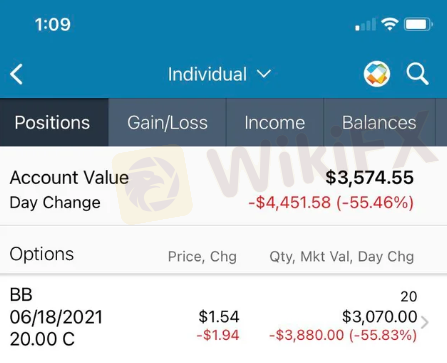Sort by Price, Chg column header

tap(202, 257)
